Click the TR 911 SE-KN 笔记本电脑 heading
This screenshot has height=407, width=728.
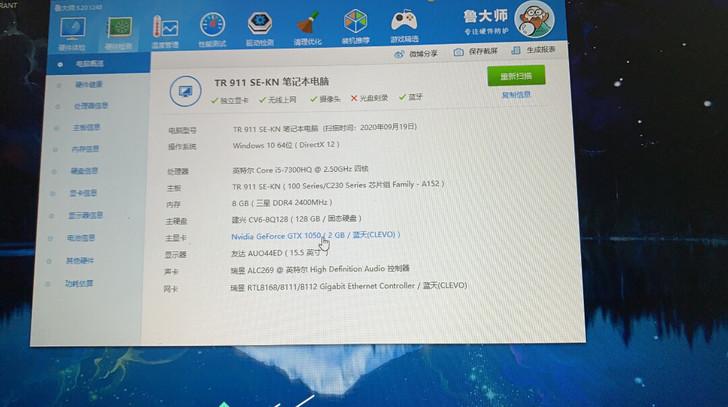point(272,82)
